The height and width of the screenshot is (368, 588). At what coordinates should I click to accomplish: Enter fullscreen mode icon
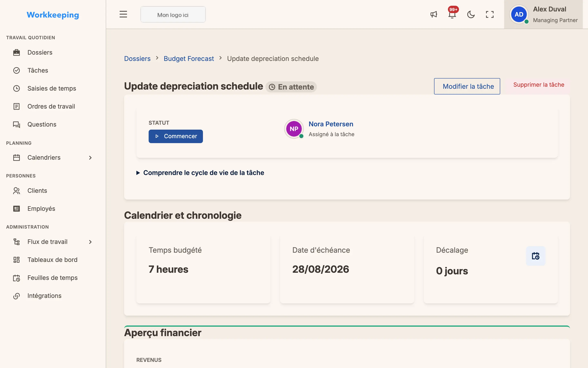click(490, 14)
